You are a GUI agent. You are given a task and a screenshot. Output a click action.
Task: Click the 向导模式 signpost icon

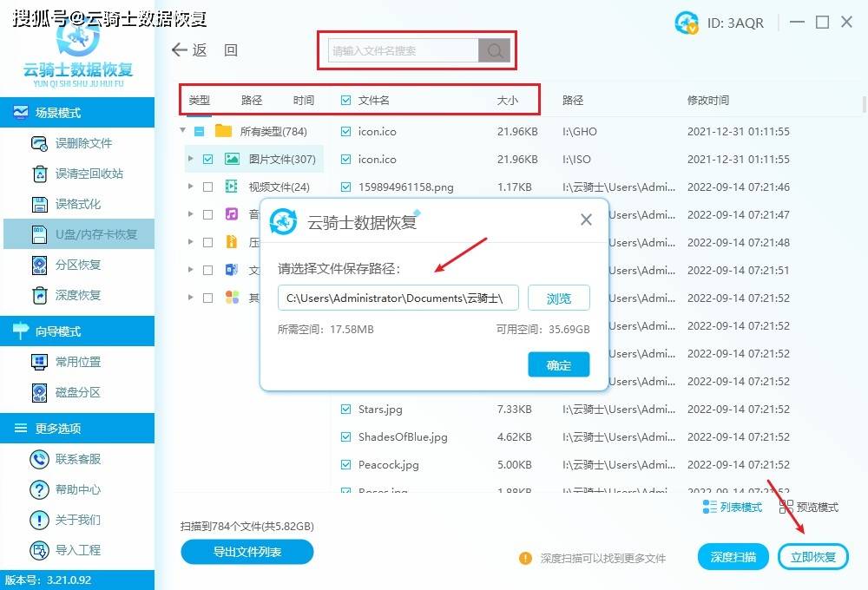(x=21, y=331)
